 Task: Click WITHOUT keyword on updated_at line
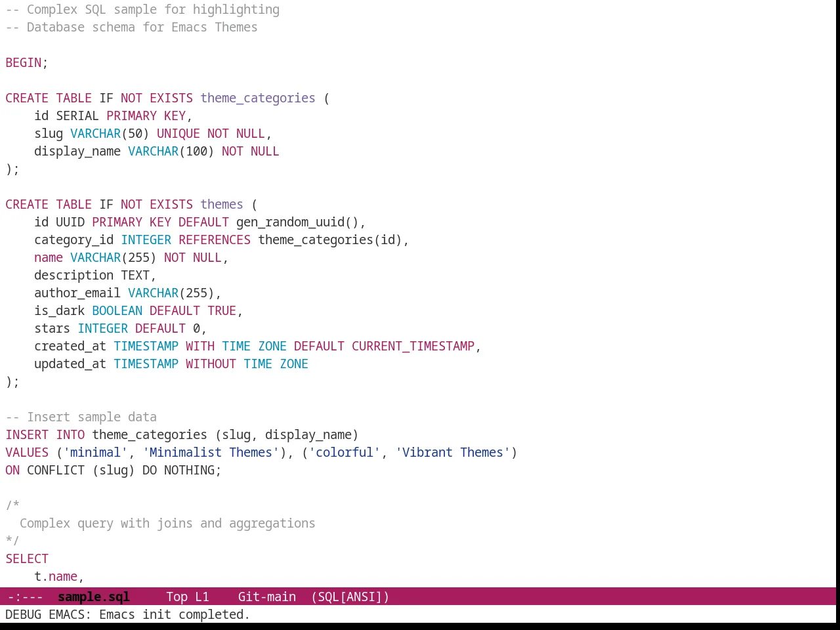[211, 364]
